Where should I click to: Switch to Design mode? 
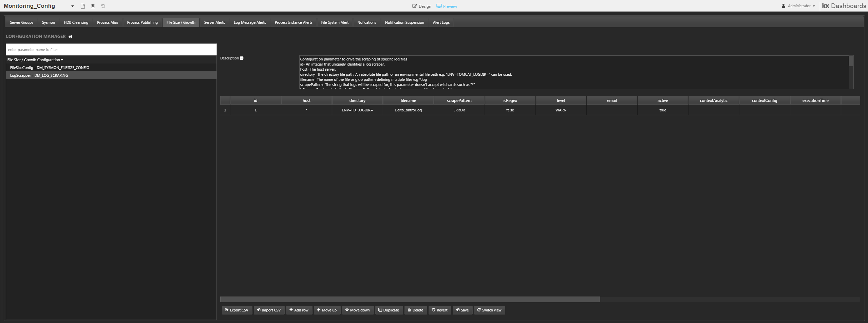(x=421, y=6)
